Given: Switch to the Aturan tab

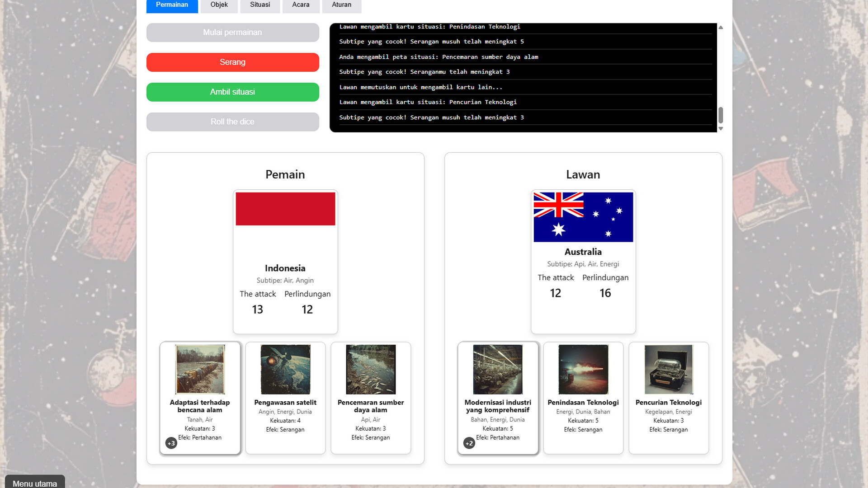Looking at the screenshot, I should point(341,5).
